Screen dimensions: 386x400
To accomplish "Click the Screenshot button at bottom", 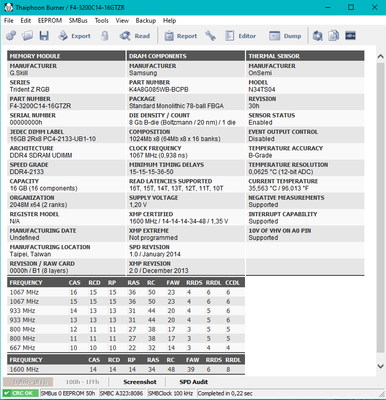I will pyautogui.click(x=140, y=382).
